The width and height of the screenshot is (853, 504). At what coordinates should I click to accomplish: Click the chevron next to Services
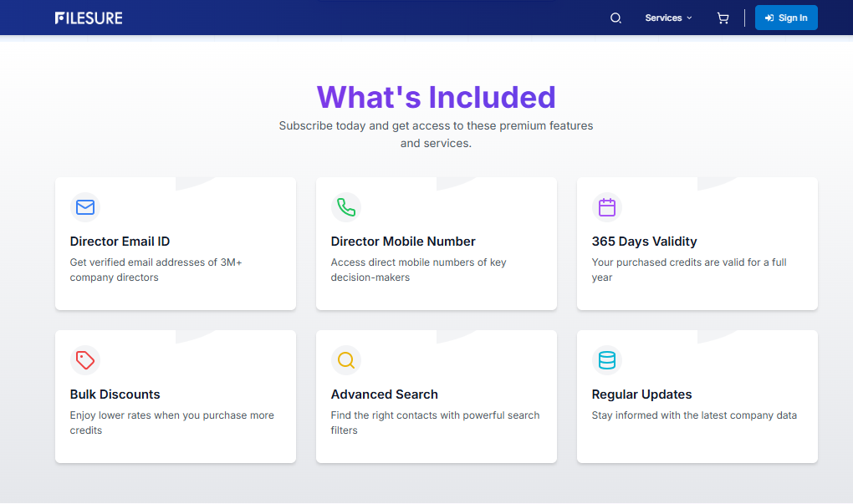(x=690, y=18)
